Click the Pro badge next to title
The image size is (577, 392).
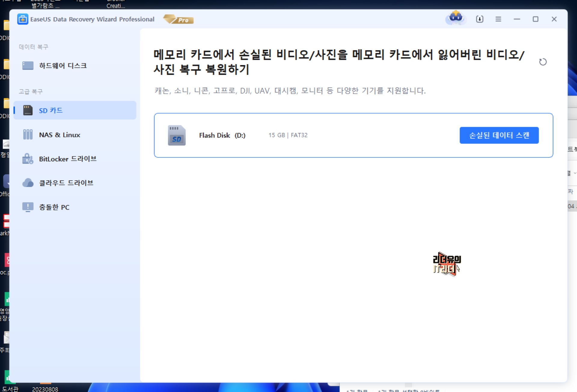[179, 20]
